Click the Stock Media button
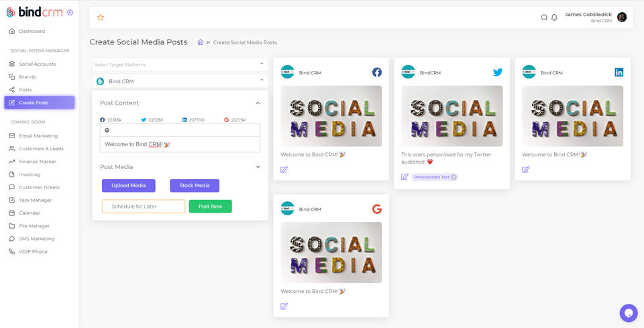Viewport: 644px width, 328px height. pyautogui.click(x=195, y=186)
